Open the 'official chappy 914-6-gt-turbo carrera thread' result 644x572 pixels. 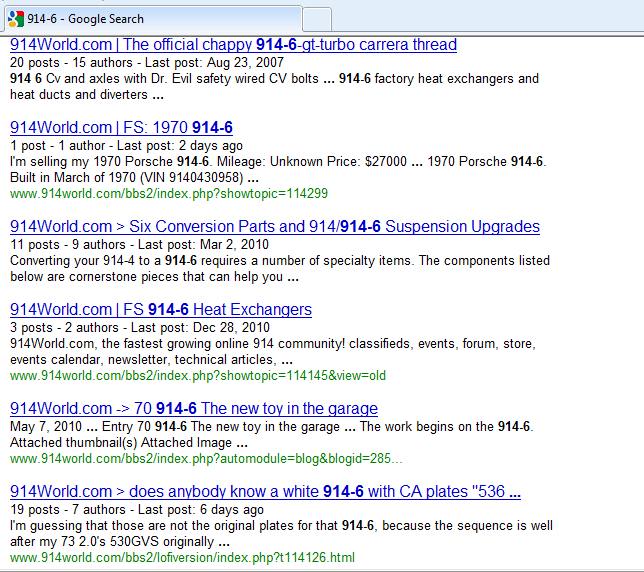tap(233, 44)
